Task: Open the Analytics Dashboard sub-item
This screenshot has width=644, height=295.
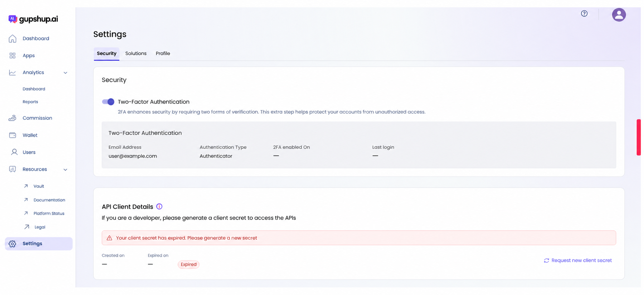Action: coord(34,89)
